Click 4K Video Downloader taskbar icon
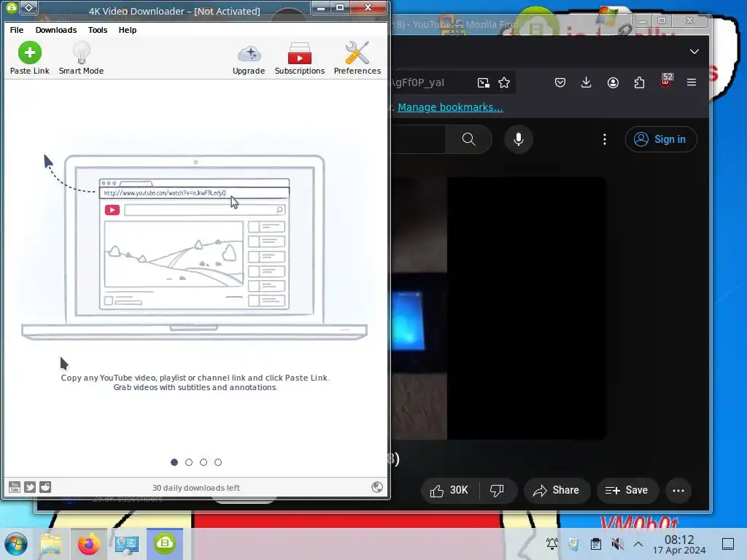 165,543
